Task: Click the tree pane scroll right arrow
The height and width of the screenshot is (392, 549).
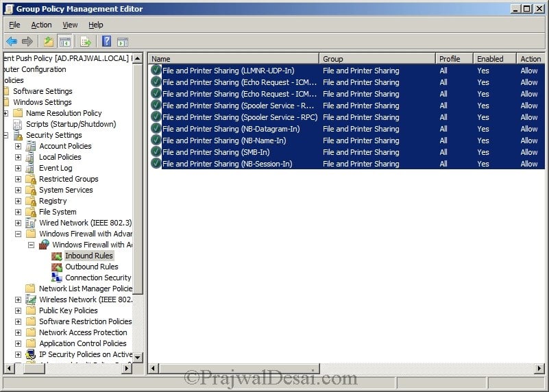Action: [x=127, y=368]
